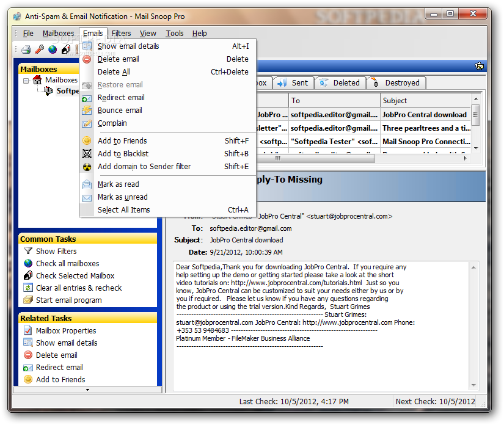Choose Bounce email menu entry

coord(168,111)
